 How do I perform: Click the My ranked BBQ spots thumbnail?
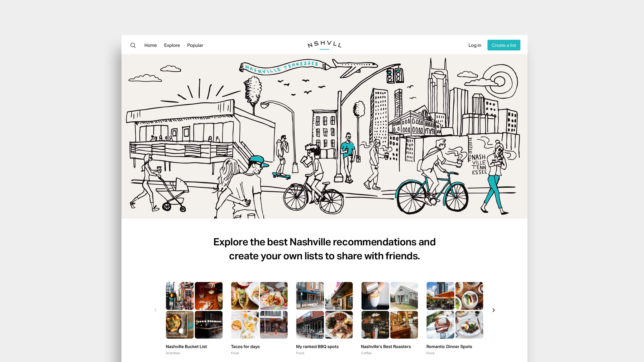pos(324,310)
